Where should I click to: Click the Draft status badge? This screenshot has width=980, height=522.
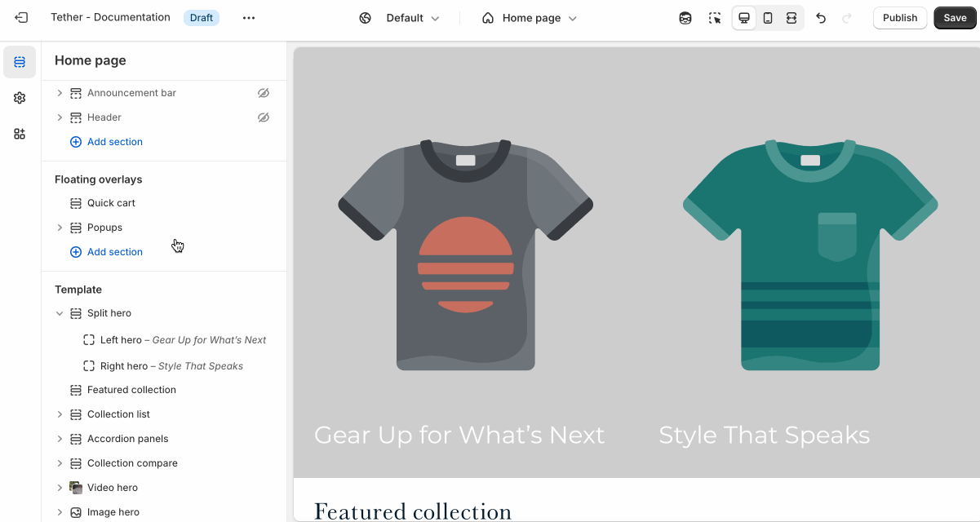coord(202,18)
